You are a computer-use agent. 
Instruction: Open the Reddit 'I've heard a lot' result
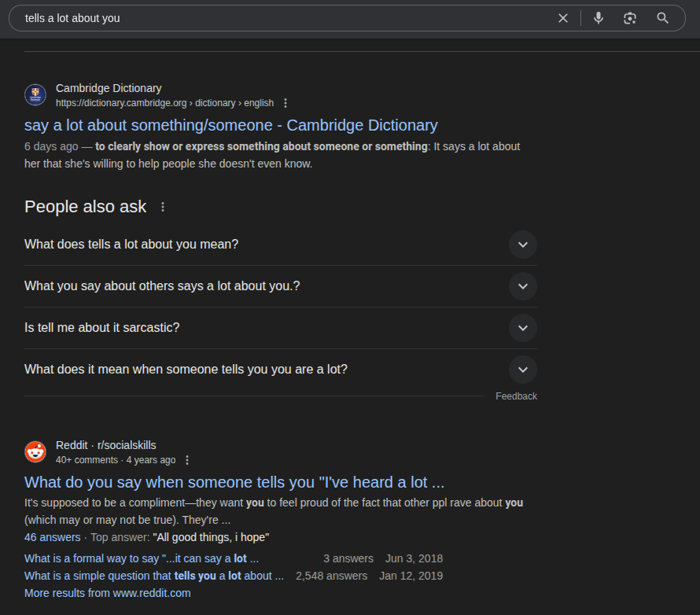(x=234, y=482)
